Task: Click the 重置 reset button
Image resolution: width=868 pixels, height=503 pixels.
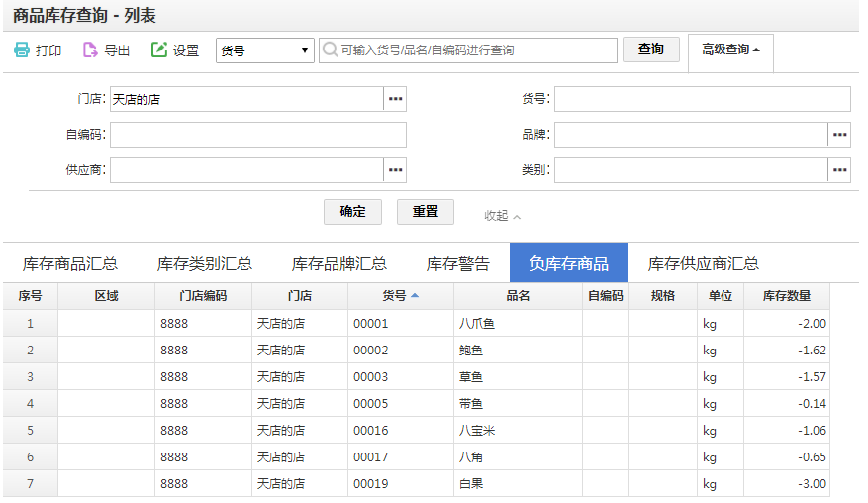Action: tap(426, 212)
